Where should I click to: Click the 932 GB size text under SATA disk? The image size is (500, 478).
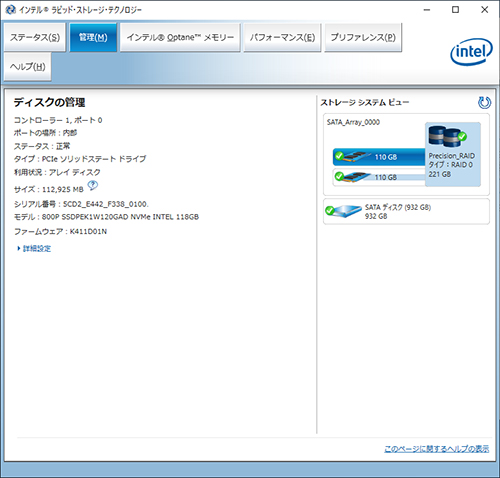click(x=376, y=216)
